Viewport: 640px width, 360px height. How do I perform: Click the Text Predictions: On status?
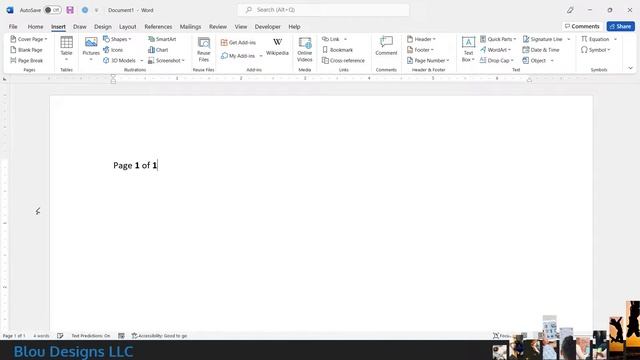click(x=91, y=336)
